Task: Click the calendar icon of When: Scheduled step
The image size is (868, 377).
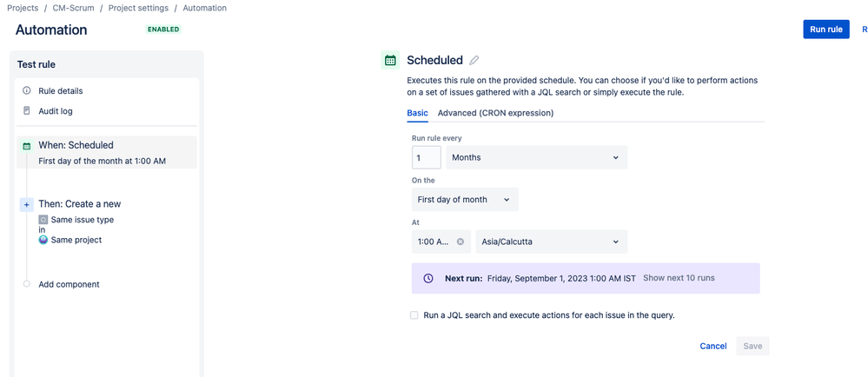Action: 27,146
